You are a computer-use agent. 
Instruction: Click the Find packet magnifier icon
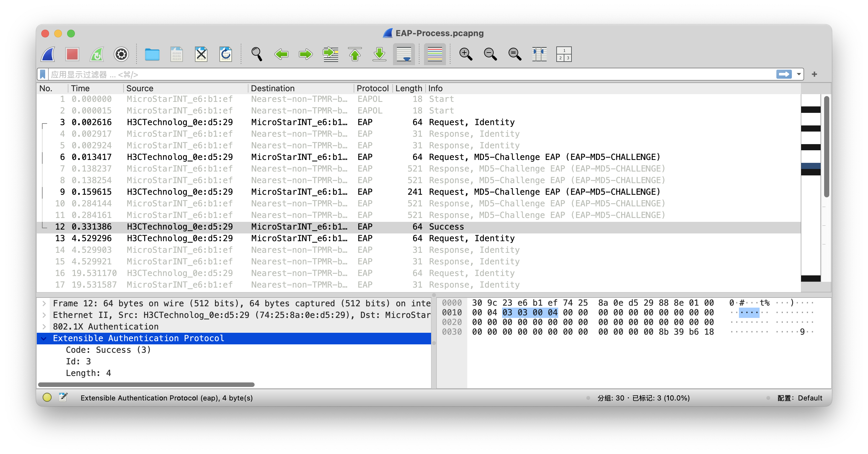[x=257, y=54]
